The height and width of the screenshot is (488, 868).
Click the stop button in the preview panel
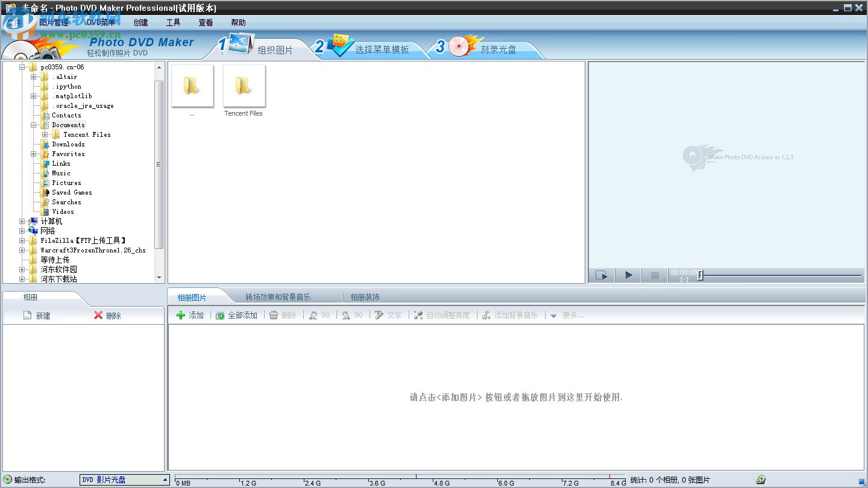coord(654,275)
